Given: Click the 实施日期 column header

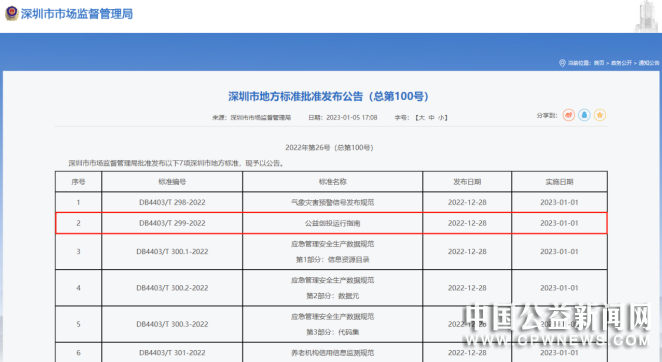Looking at the screenshot, I should point(559,182).
